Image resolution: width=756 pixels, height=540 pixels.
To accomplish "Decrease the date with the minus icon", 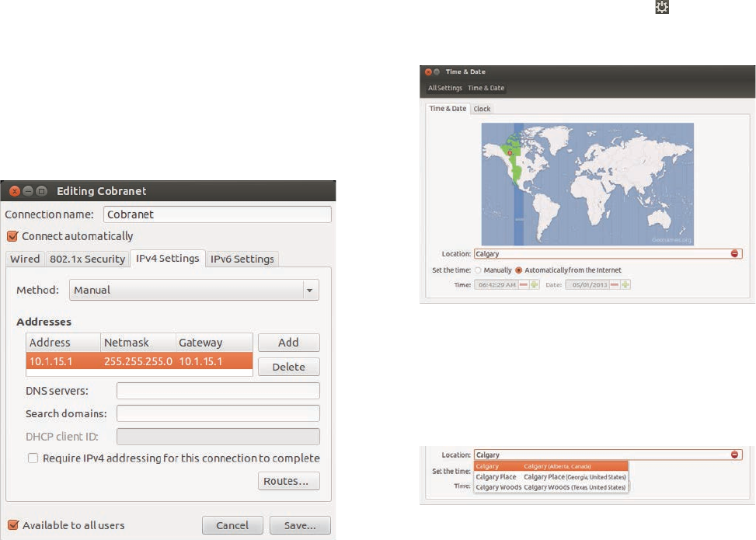I will click(615, 284).
